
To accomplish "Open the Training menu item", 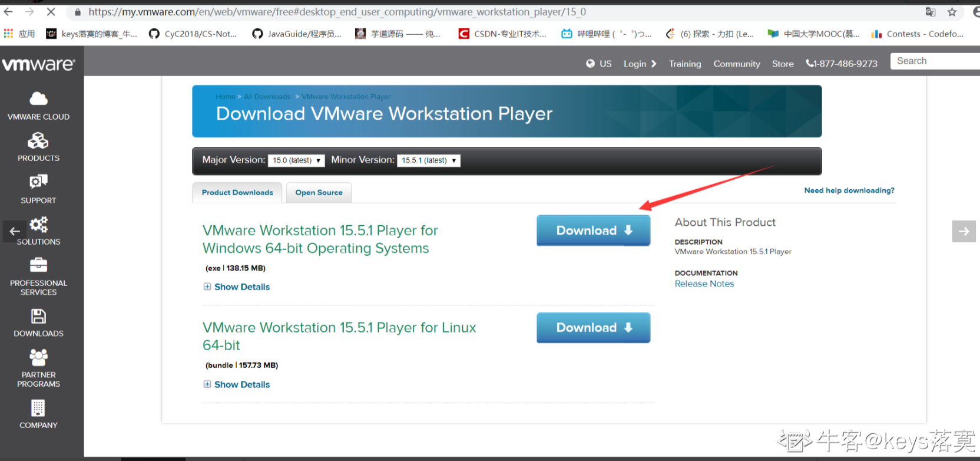I will [x=685, y=64].
